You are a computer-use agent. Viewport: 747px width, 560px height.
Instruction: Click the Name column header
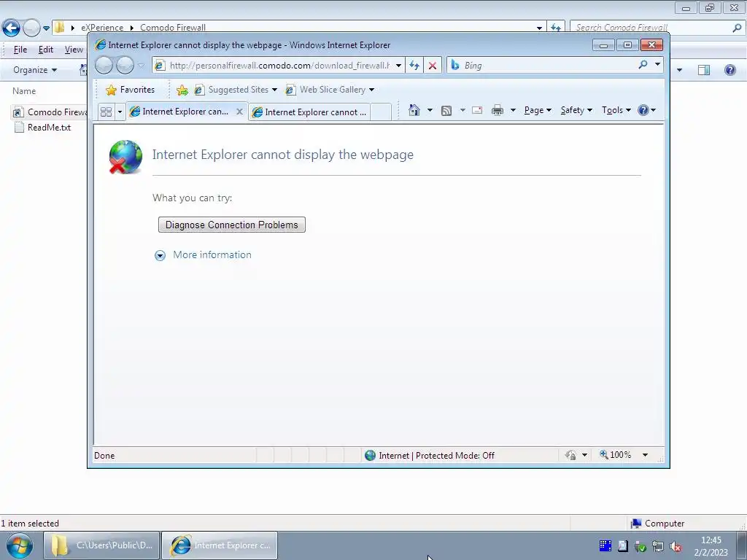(x=24, y=91)
